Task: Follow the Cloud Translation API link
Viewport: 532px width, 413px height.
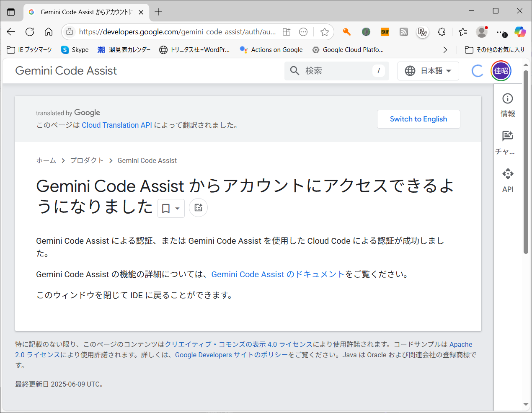Action: click(117, 125)
